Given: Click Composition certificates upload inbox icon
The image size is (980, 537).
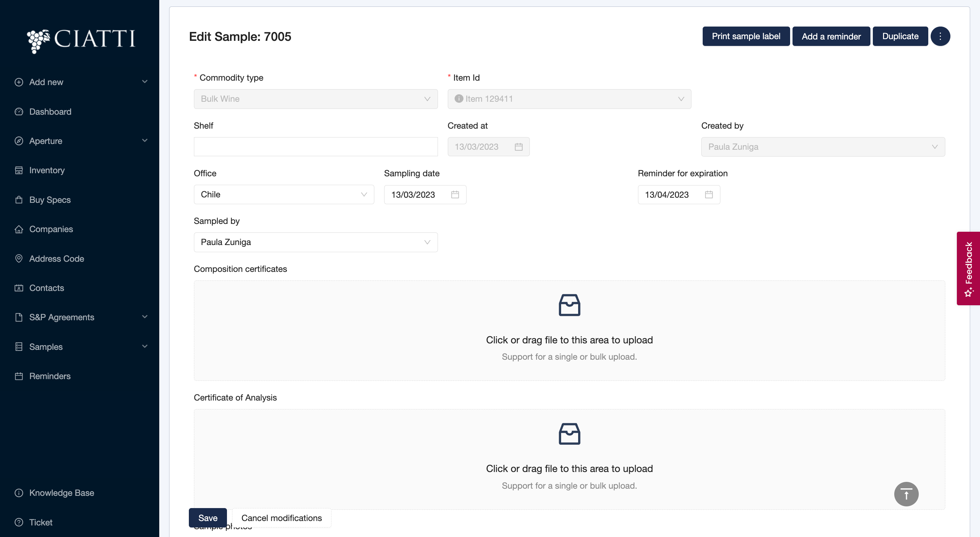Looking at the screenshot, I should pyautogui.click(x=569, y=305).
